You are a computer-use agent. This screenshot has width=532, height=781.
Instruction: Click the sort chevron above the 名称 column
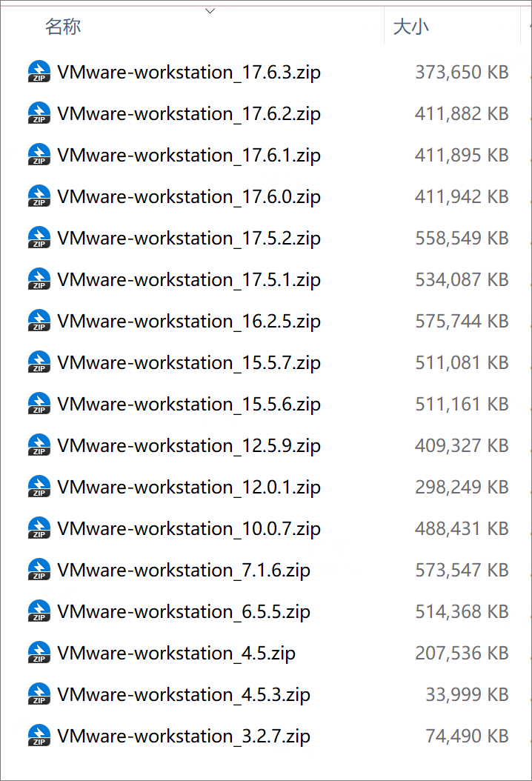tap(210, 10)
